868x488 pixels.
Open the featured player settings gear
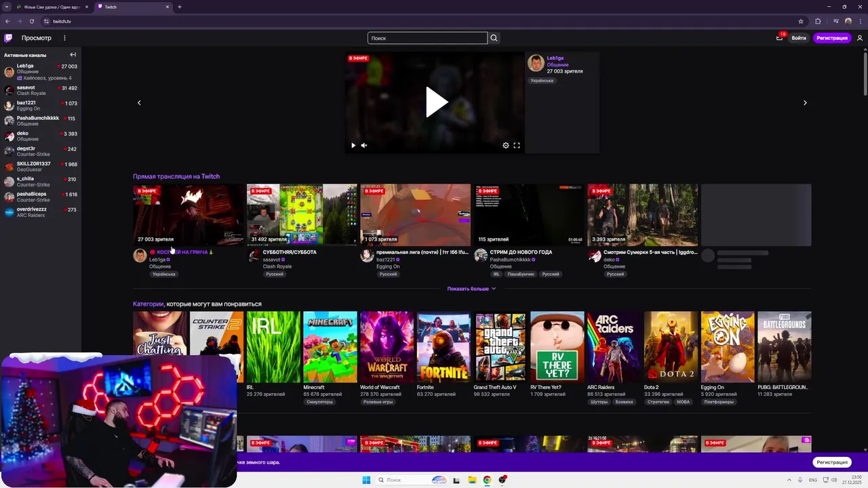(x=505, y=145)
